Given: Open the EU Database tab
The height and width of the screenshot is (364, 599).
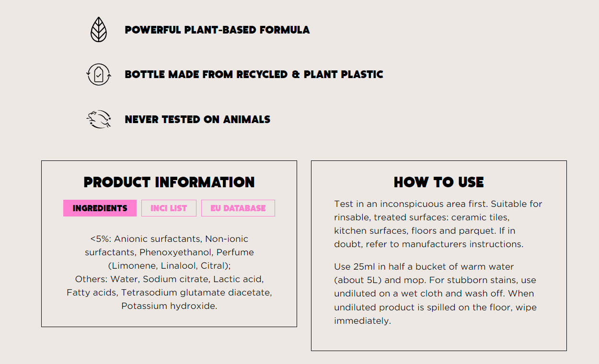Looking at the screenshot, I should 238,208.
